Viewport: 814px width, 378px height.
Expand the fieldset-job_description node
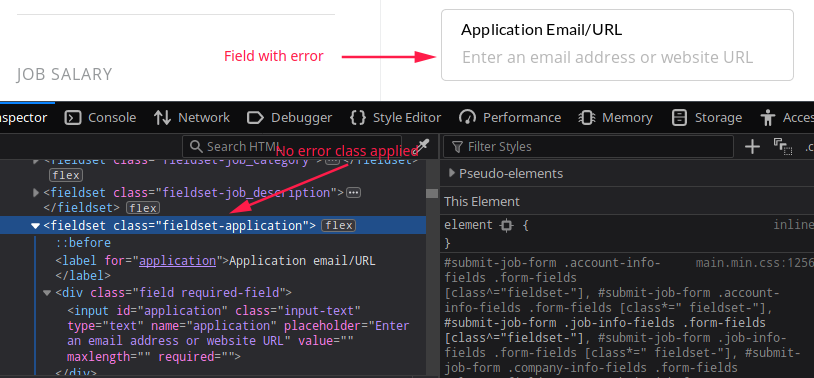[36, 193]
